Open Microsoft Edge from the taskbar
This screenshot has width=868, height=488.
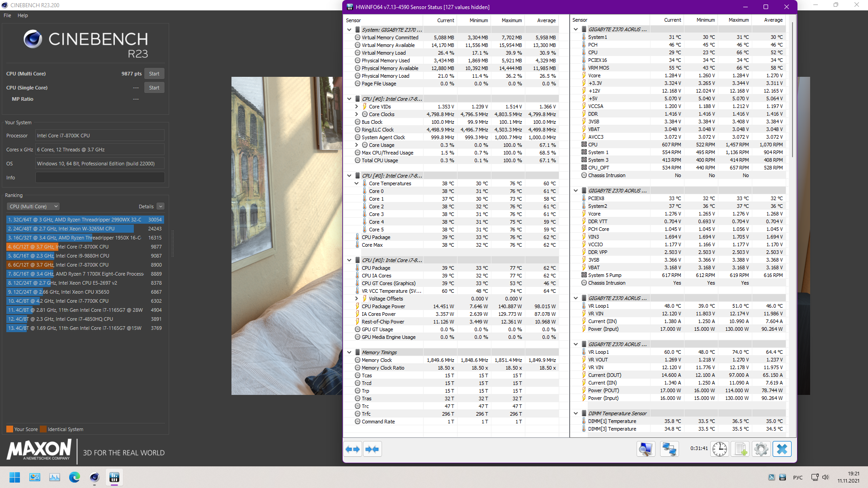(x=75, y=477)
